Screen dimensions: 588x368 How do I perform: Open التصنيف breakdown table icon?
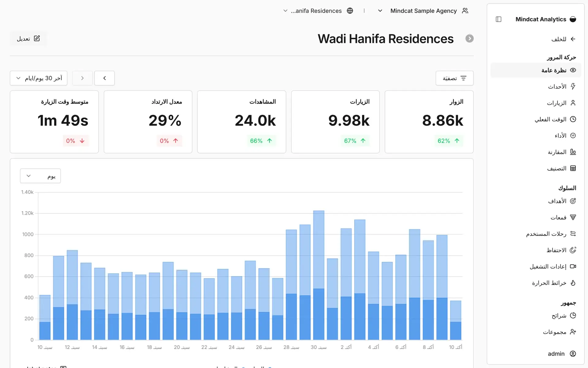573,168
